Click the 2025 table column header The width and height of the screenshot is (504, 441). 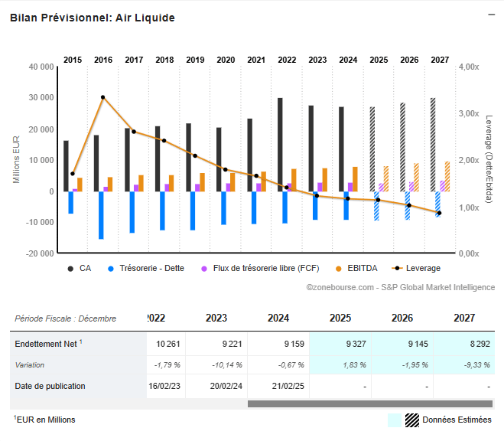point(340,318)
